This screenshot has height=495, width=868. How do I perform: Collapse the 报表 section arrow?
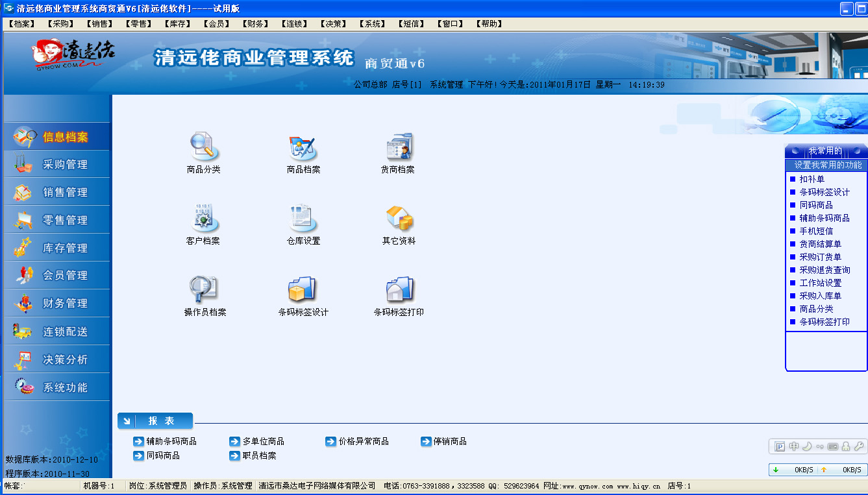(127, 421)
